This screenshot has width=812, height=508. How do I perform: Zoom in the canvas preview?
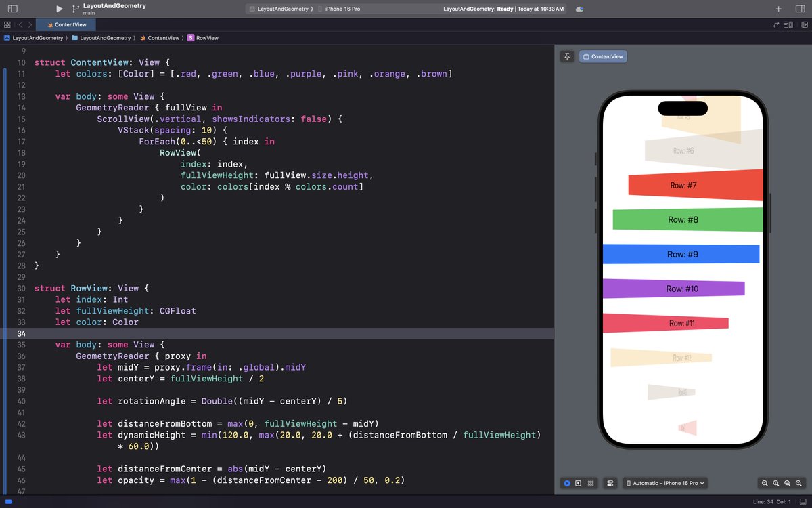click(799, 483)
